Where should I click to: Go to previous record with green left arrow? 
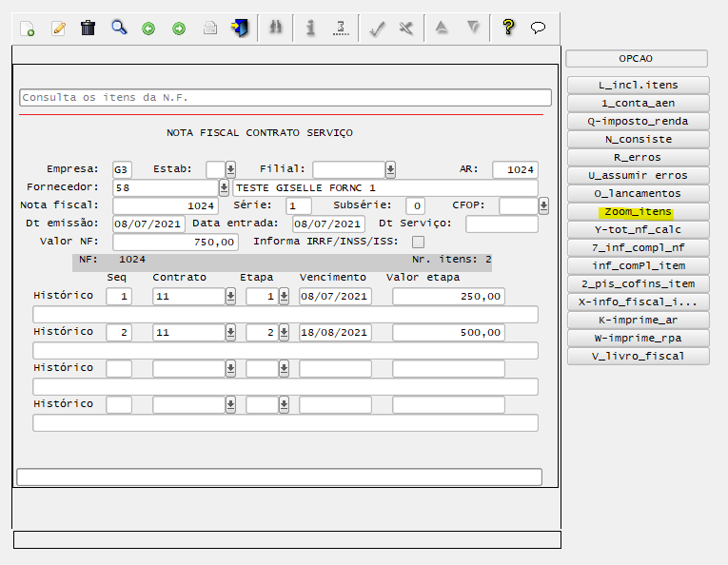pos(148,28)
